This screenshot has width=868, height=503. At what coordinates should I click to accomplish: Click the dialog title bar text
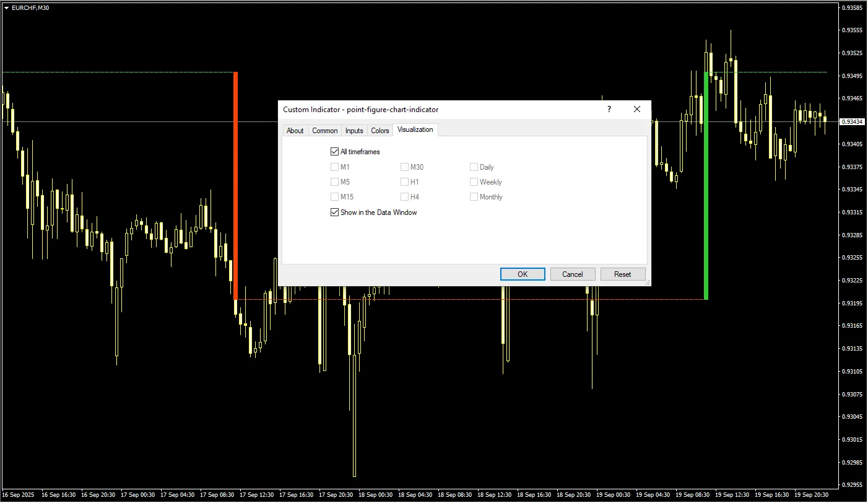click(361, 110)
